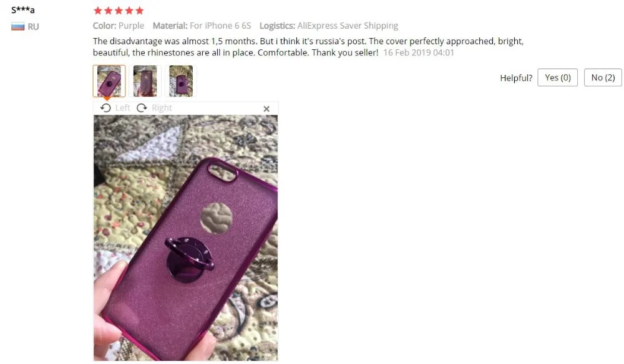624x364 pixels.
Task: Click the enlarged purple phone case photo
Action: pos(185,237)
